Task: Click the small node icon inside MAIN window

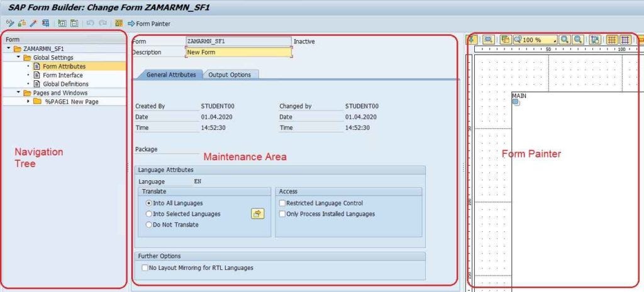Action: click(x=516, y=102)
